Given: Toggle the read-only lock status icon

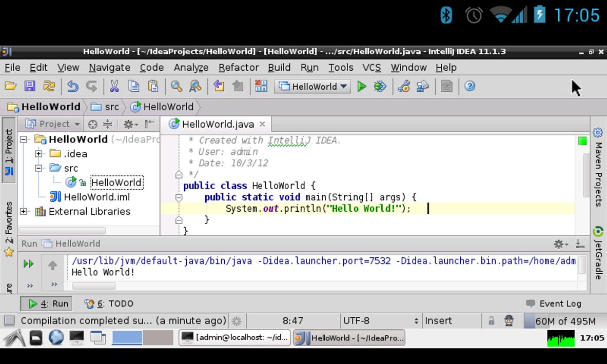Looking at the screenshot, I should tap(491, 320).
